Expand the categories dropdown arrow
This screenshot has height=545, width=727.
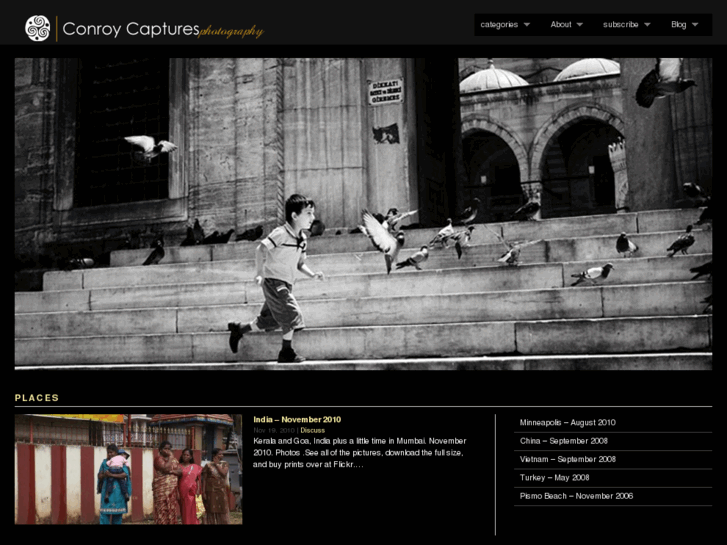[x=527, y=25]
